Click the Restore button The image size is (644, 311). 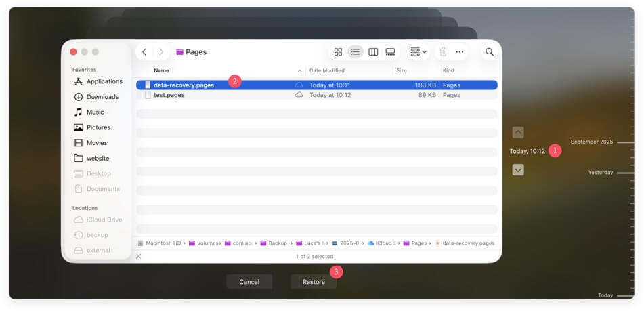(314, 282)
